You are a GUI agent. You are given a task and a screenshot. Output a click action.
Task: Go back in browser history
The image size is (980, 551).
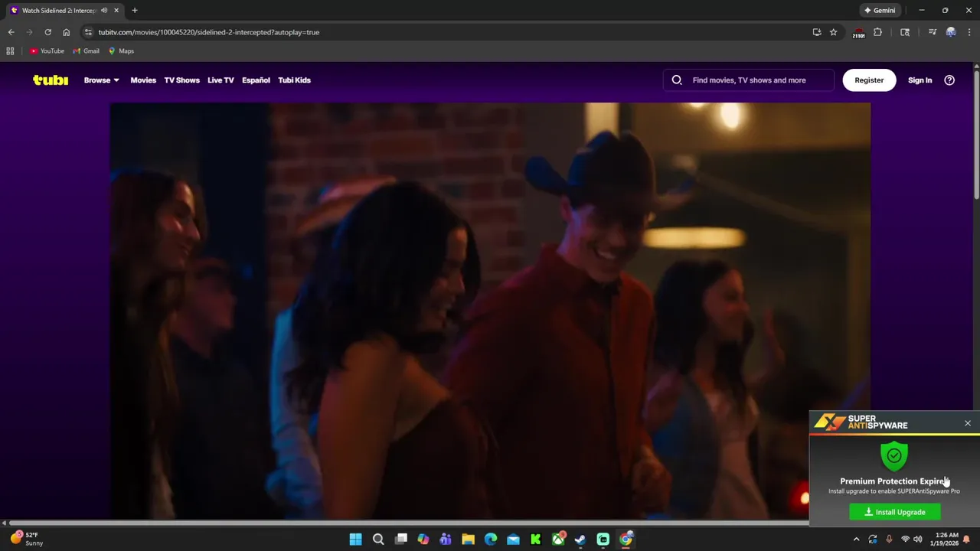point(11,32)
